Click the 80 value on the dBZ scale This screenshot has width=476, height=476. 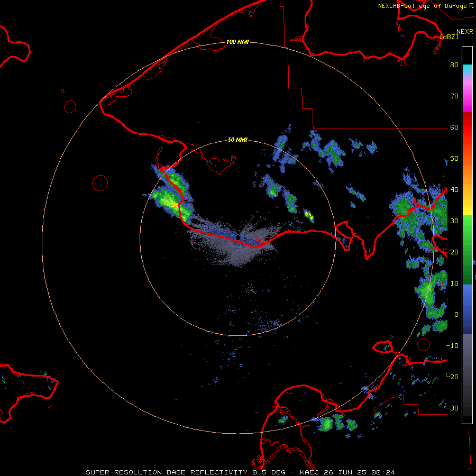454,65
